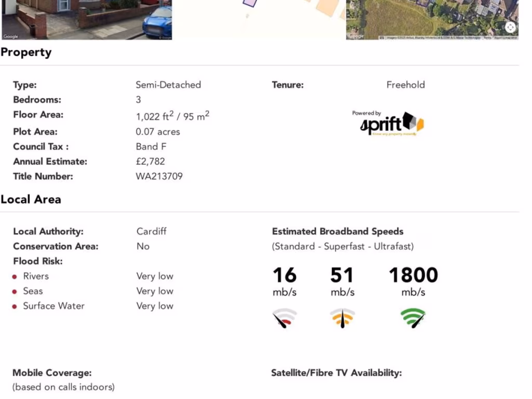The image size is (532, 399).
Task: Click the plot outline map thumbnail
Action: 259,16
